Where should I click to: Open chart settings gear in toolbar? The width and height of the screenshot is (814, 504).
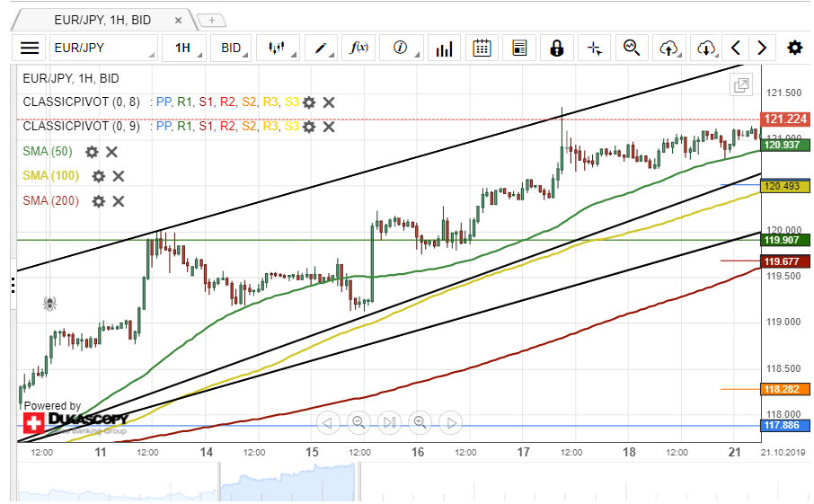pos(795,49)
